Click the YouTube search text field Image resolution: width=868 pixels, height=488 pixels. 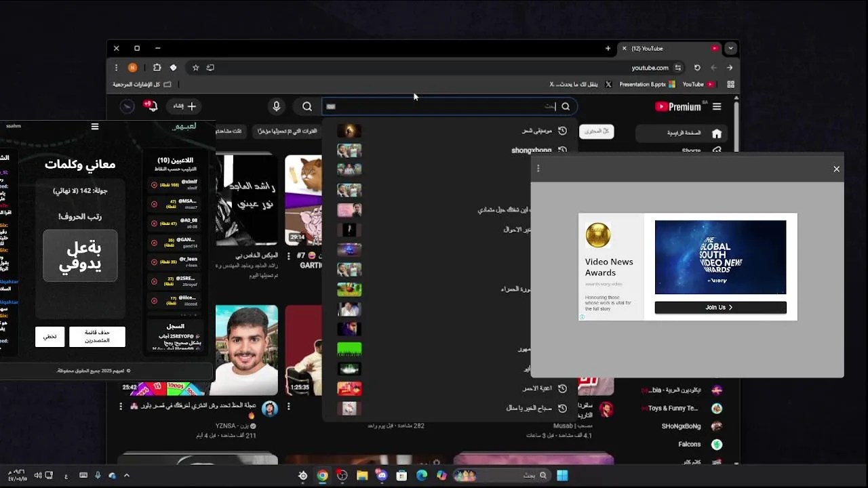441,106
